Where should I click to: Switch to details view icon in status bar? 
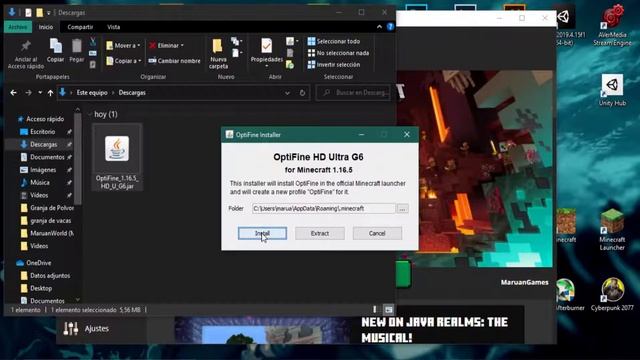[x=375, y=310]
